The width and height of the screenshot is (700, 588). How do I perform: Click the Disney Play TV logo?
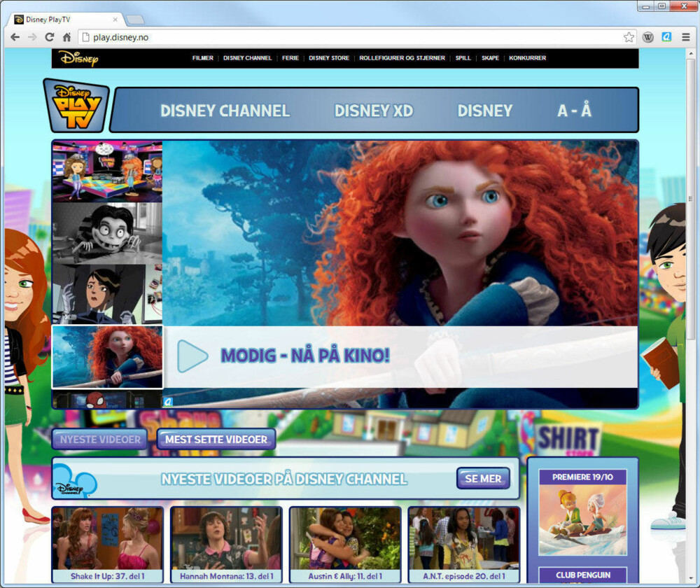pyautogui.click(x=76, y=106)
